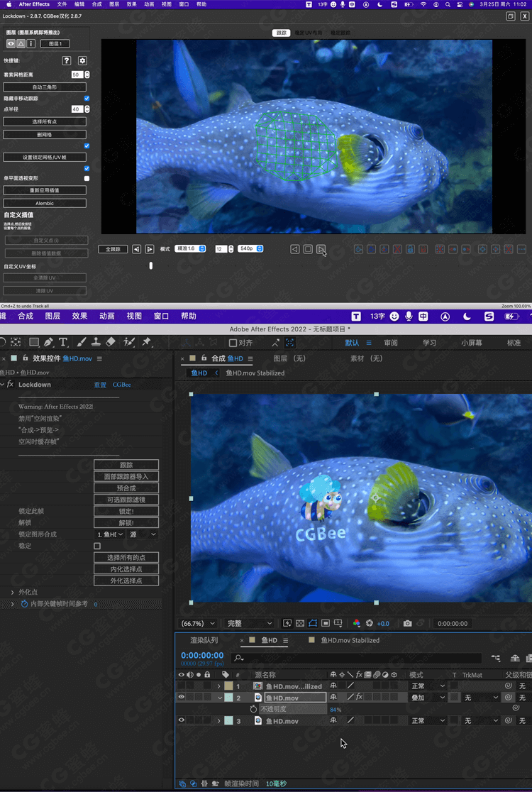Click the snapshot camera icon
532x792 pixels.
tap(407, 623)
